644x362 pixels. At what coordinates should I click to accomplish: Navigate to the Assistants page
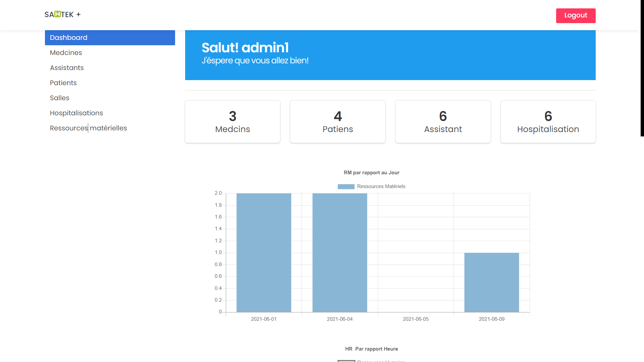coord(67,68)
